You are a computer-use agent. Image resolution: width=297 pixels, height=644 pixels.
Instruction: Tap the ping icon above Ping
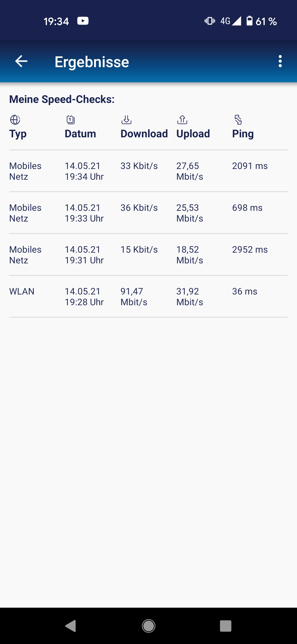click(238, 120)
